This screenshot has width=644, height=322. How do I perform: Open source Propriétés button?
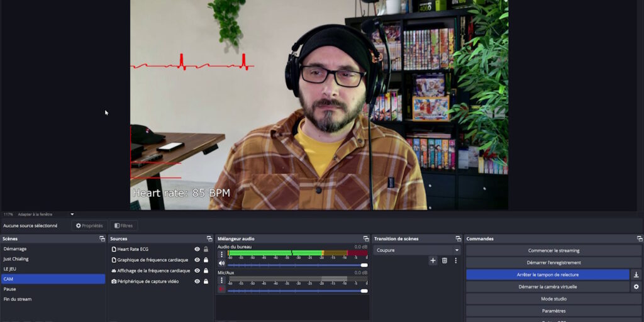coord(89,226)
